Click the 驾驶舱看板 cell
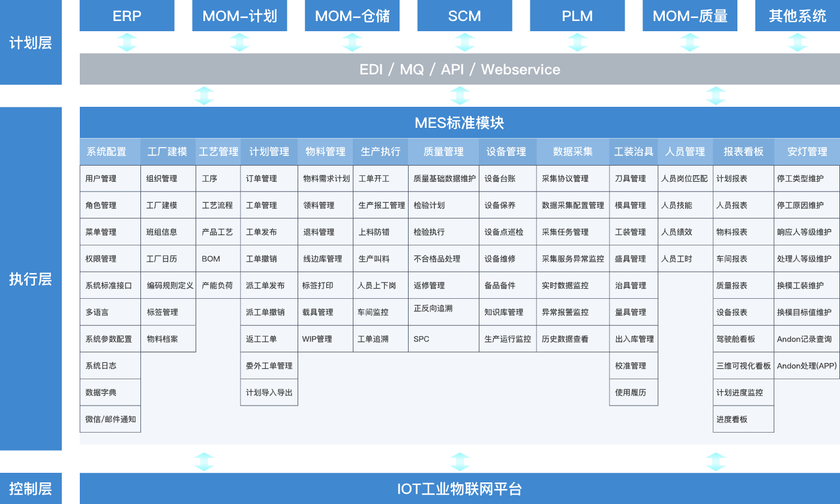The width and height of the screenshot is (840, 504). click(x=743, y=339)
